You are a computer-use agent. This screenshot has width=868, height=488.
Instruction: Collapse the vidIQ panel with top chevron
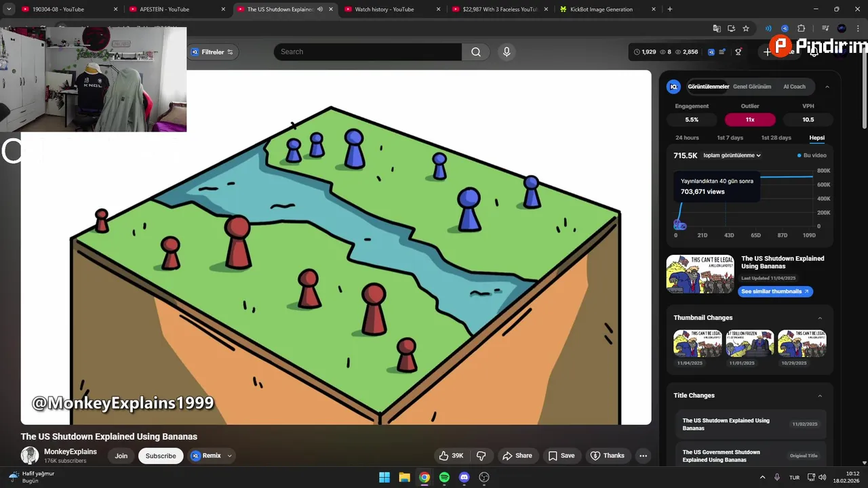pyautogui.click(x=827, y=87)
